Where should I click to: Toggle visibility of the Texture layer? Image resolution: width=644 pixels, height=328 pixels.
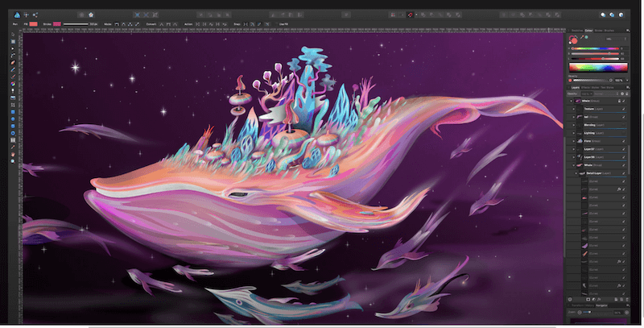tap(623, 109)
